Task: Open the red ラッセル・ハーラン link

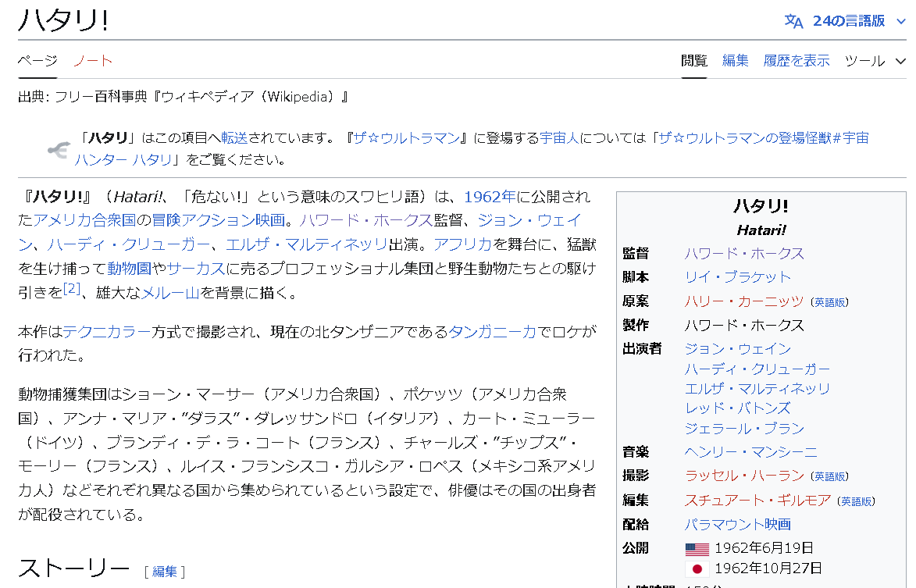Action: tap(744, 476)
